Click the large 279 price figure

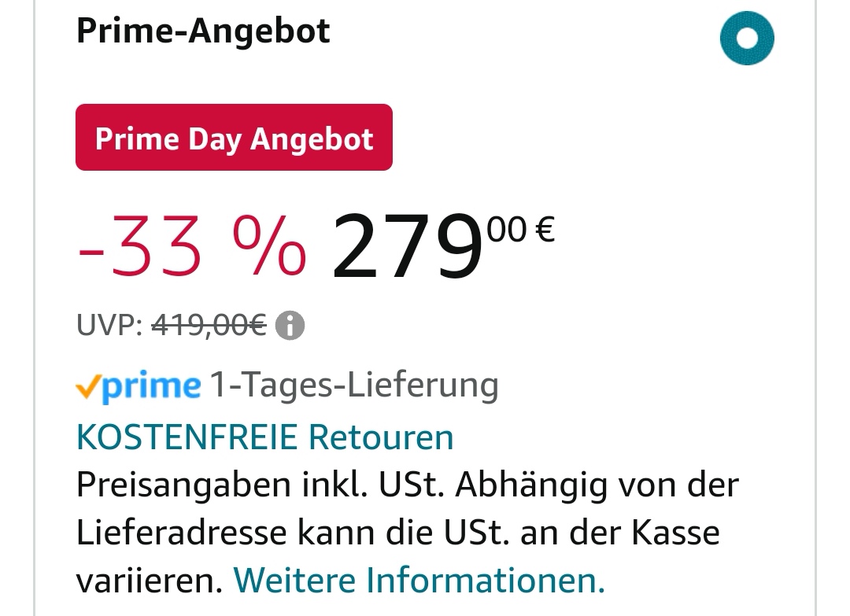407,246
